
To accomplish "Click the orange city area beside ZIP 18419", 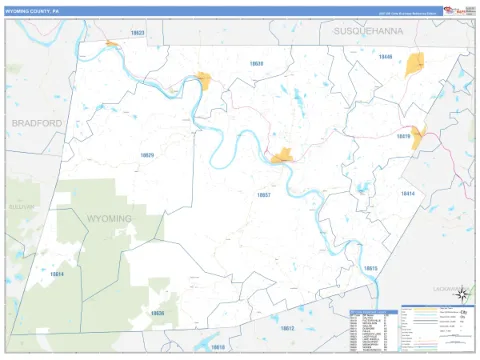I will [418, 137].
